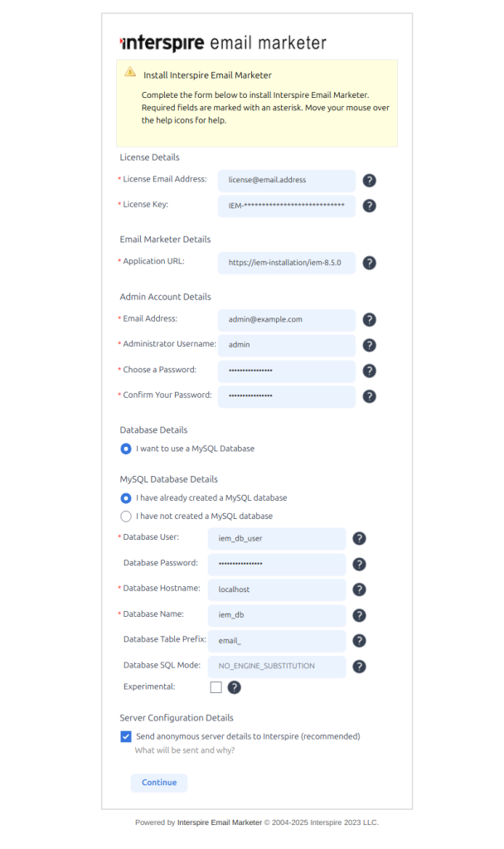Click help icon next to License Key
Image resolution: width=504 pixels, height=849 pixels.
[x=370, y=206]
